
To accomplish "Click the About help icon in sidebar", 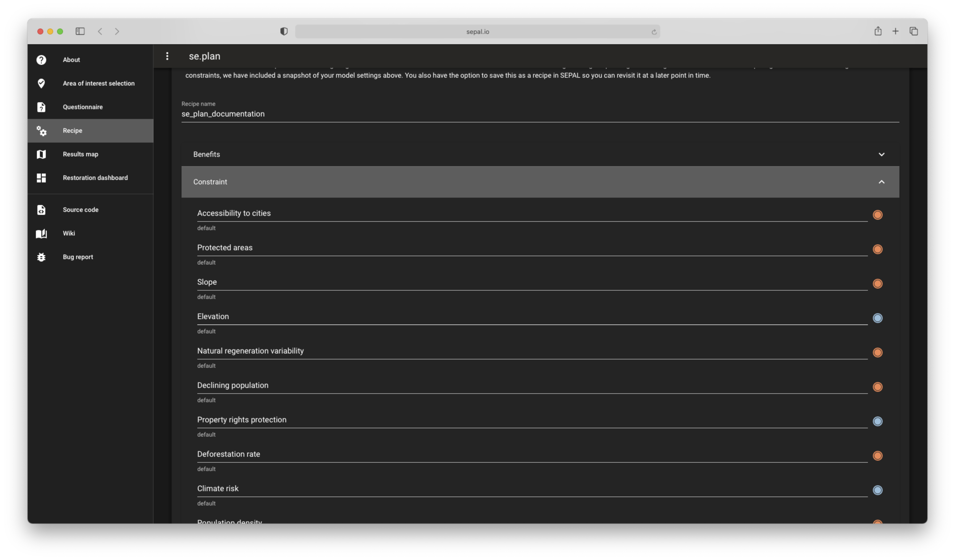I will (x=41, y=60).
